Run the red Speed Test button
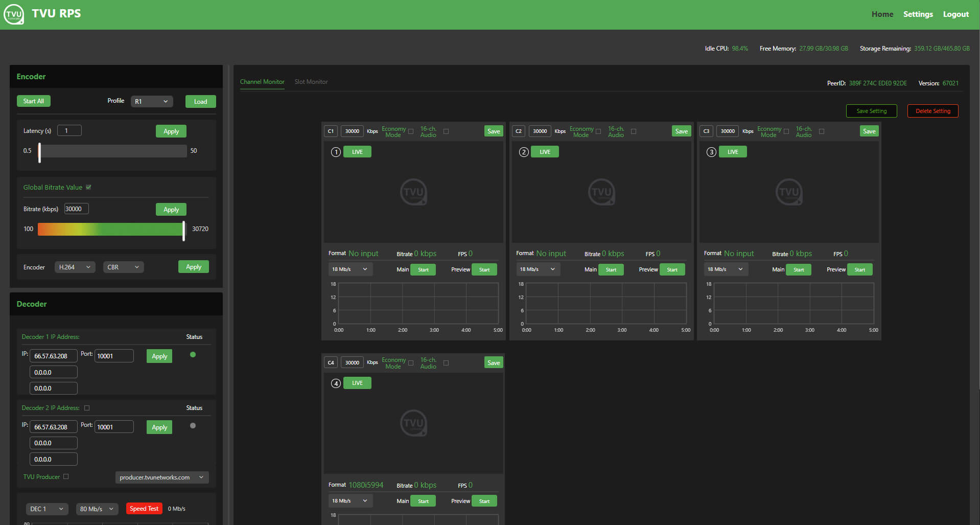Image resolution: width=980 pixels, height=525 pixels. coord(144,509)
